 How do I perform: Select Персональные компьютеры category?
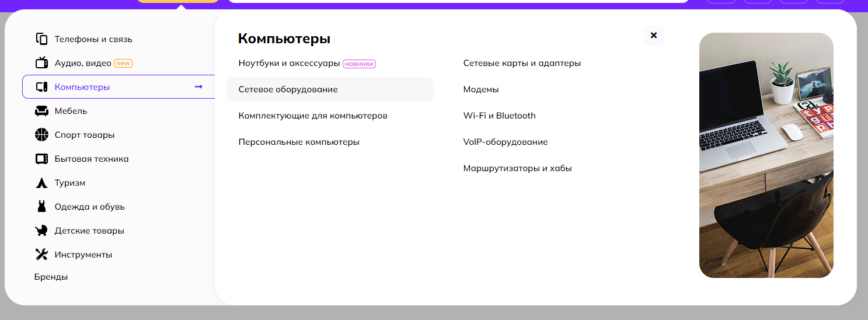pyautogui.click(x=299, y=142)
